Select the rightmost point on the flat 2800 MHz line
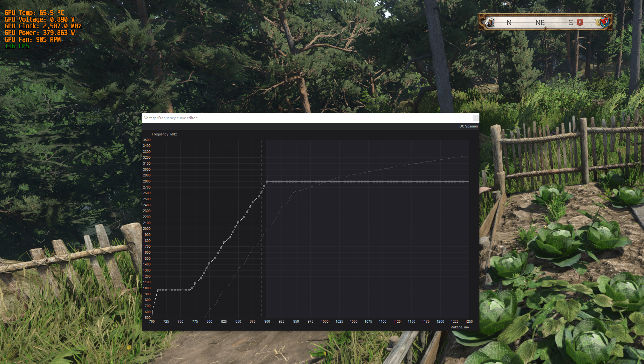The image size is (644, 364). [463, 182]
